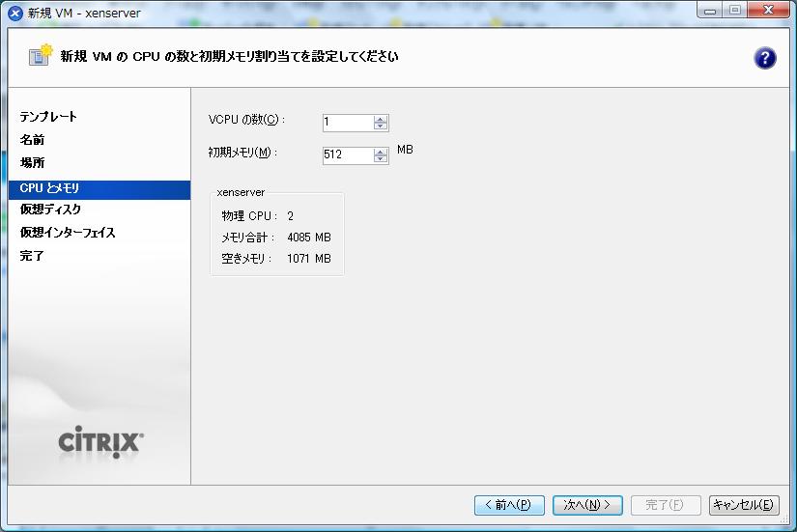The width and height of the screenshot is (797, 532).
Task: Minimize the 新規 VM window
Action: tap(711, 11)
